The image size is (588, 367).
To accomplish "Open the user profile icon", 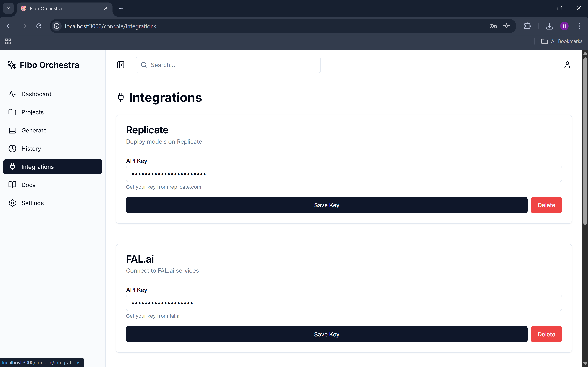I will tap(567, 65).
